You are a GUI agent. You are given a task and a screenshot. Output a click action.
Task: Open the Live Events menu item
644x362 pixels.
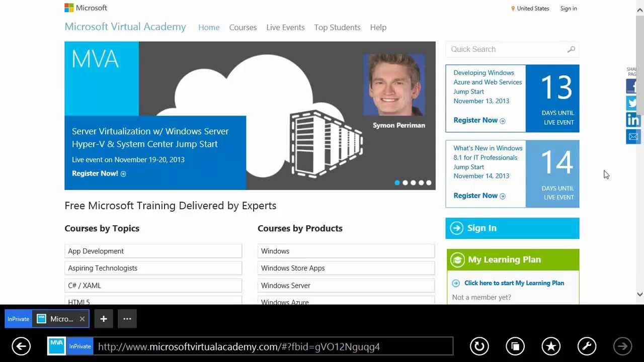click(285, 28)
